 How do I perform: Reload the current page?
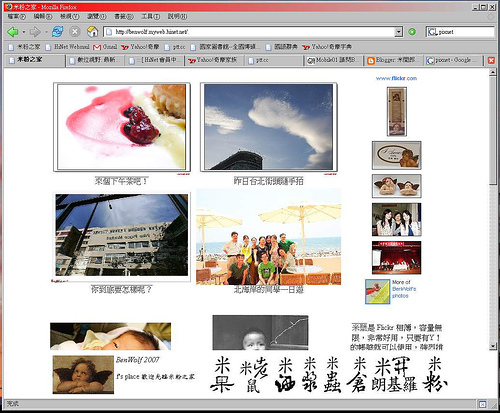coord(58,32)
